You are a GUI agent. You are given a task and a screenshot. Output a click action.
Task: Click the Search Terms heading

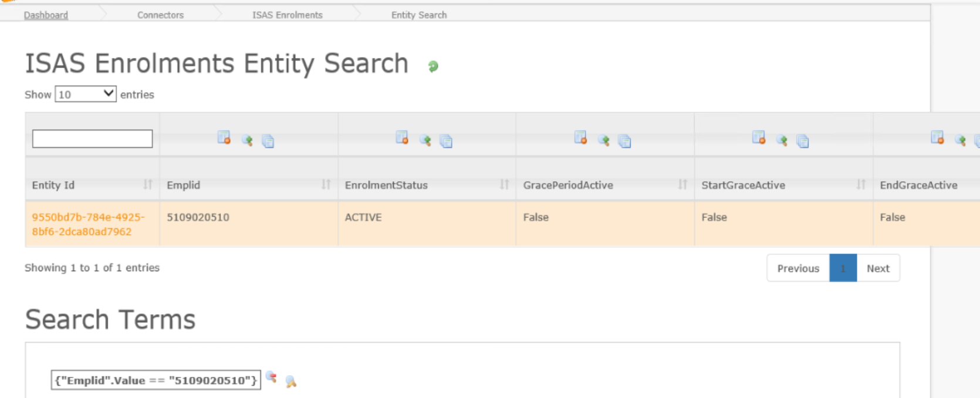110,319
